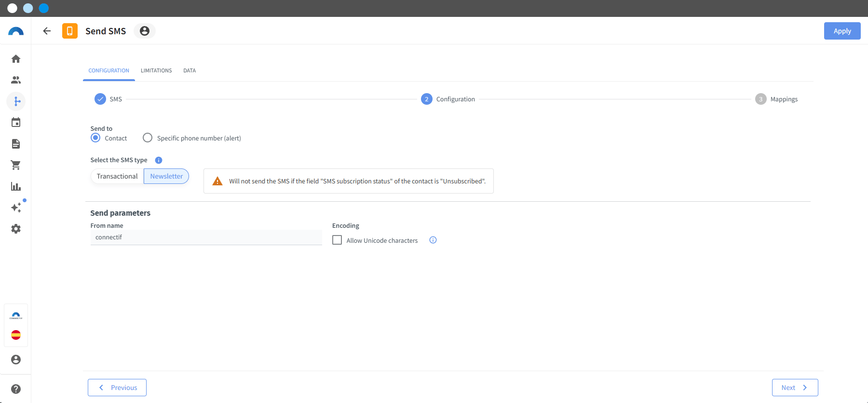This screenshot has width=868, height=403.
Task: Open the settings gear icon
Action: 16,229
